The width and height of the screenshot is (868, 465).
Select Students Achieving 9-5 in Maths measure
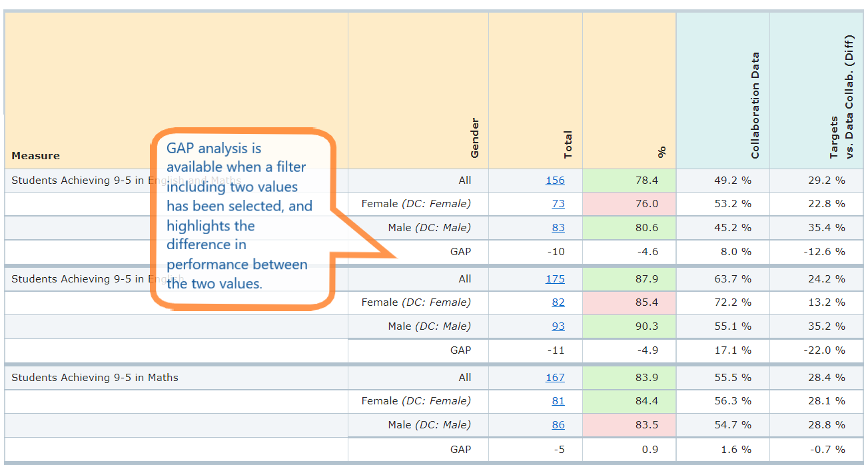pos(85,377)
